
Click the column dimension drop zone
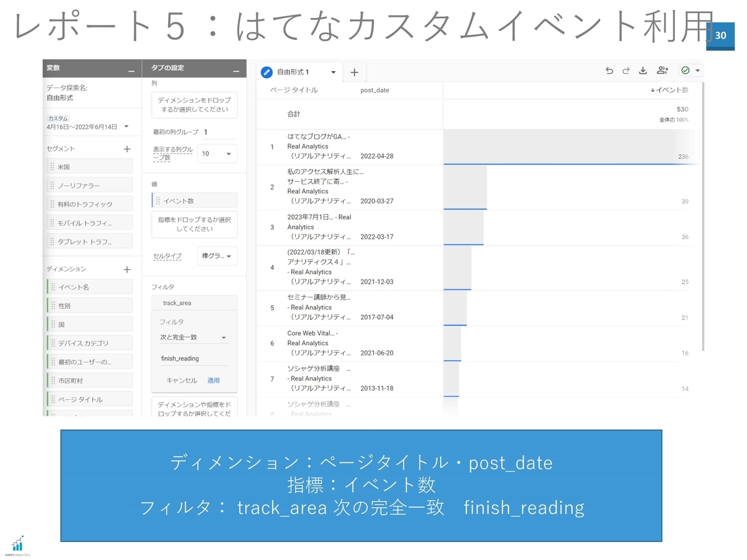[x=194, y=105]
